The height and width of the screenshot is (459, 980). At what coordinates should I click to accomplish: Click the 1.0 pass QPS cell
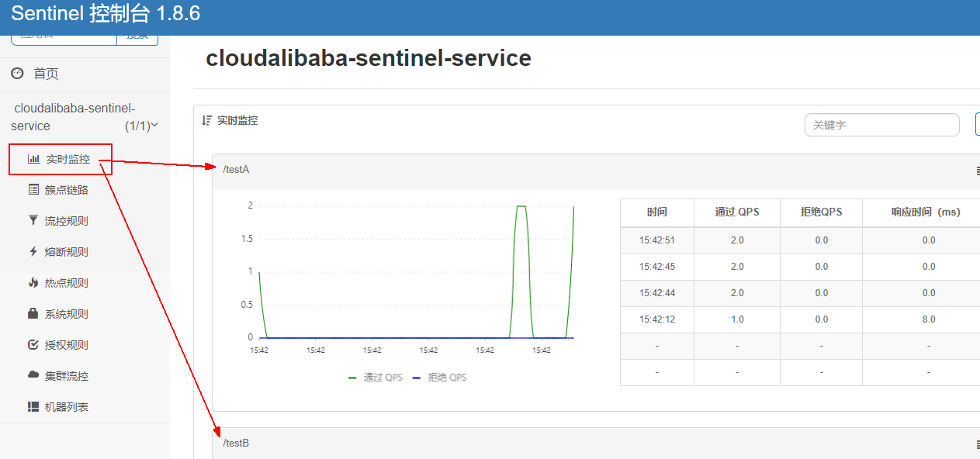737,319
